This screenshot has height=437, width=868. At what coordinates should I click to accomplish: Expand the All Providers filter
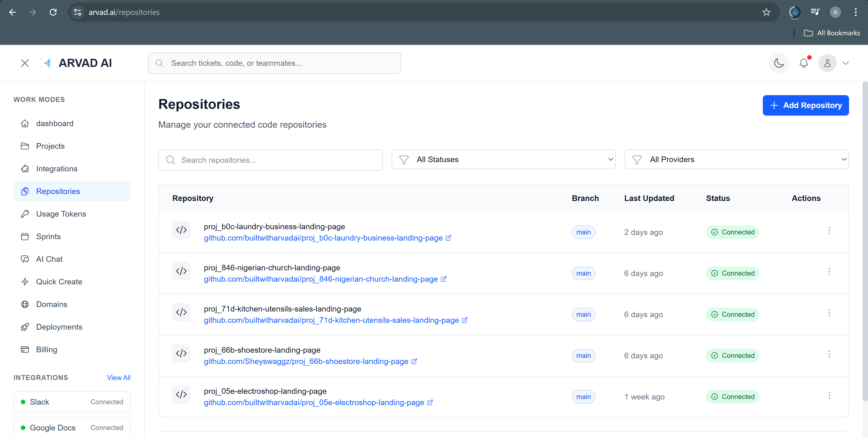pos(738,159)
